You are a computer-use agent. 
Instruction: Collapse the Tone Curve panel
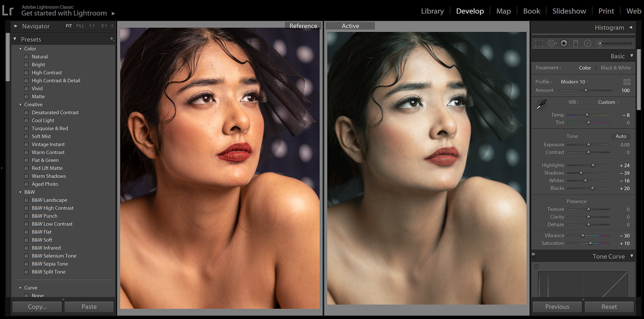(632, 256)
